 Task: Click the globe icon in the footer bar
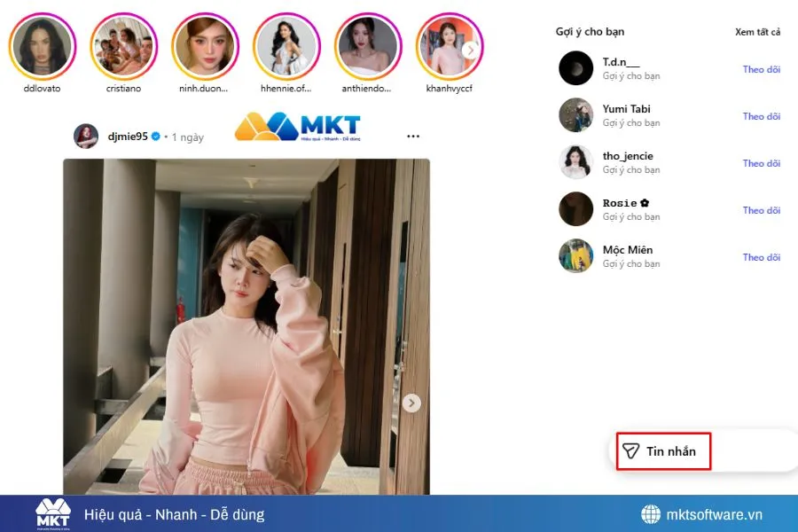coord(651,514)
